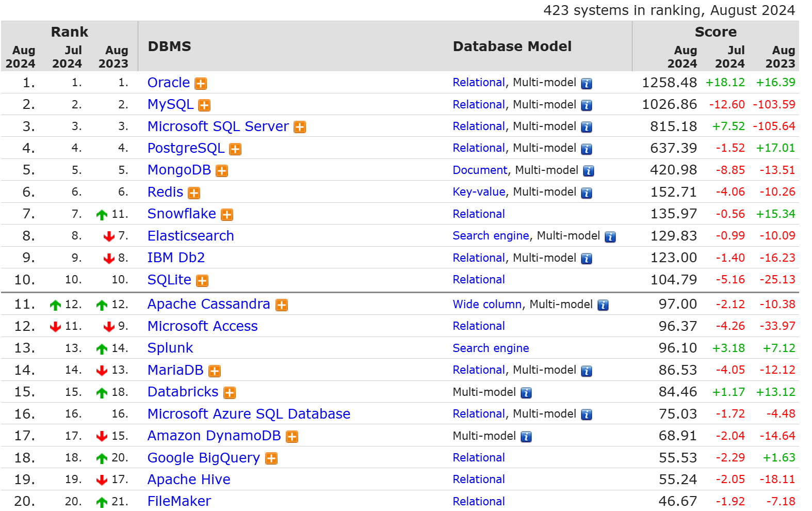Click the plus icon next to Redis

pos(194,193)
